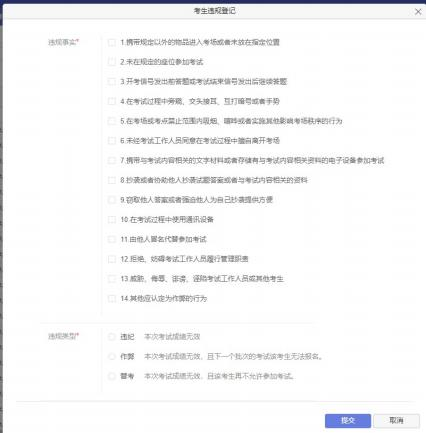
Task: Click the 违规类型 field label
Action: click(x=63, y=336)
